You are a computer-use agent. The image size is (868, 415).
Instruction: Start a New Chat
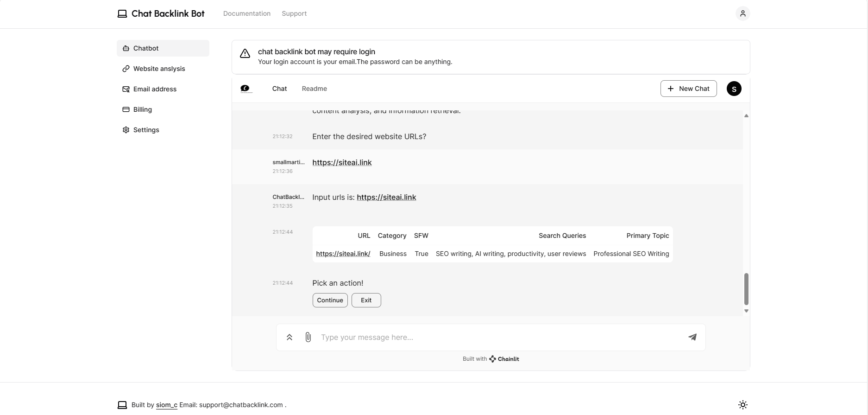pyautogui.click(x=688, y=89)
